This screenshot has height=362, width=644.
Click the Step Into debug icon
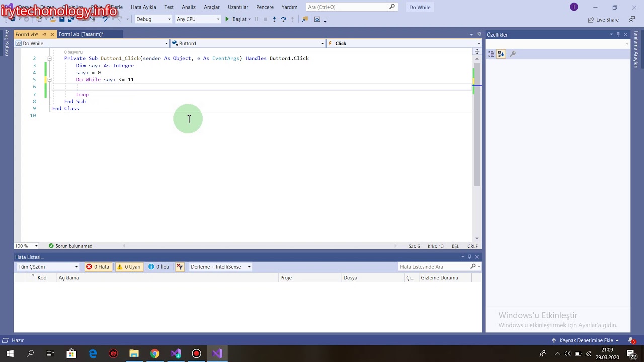tap(274, 19)
